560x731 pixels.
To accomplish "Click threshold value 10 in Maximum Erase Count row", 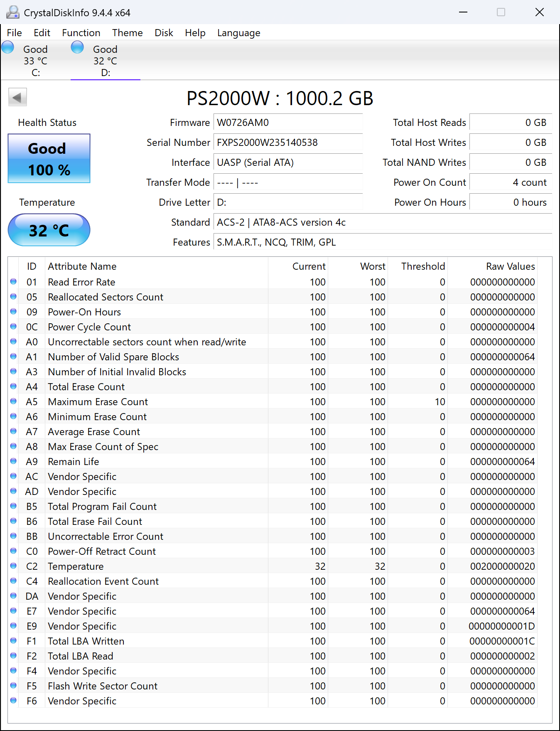I will click(x=440, y=401).
